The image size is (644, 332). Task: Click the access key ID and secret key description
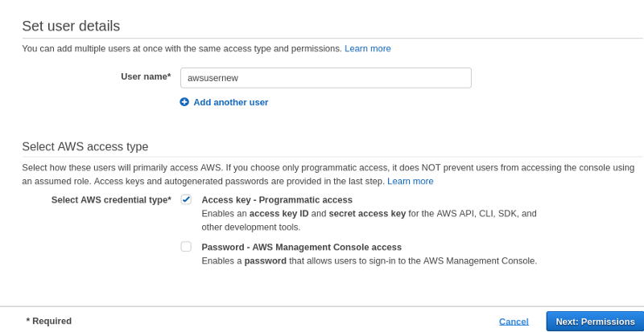[369, 220]
